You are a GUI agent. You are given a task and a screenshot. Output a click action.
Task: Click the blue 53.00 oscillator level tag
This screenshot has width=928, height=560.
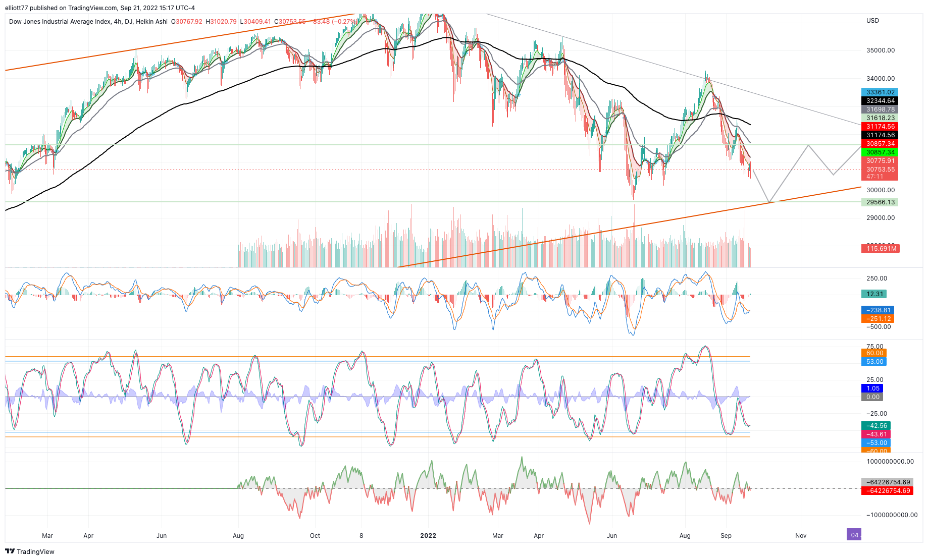point(874,362)
